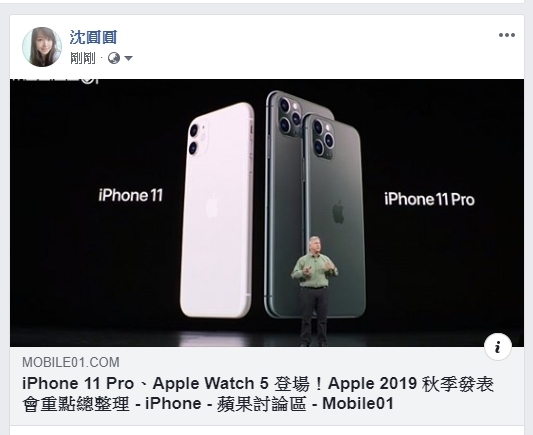The image size is (533, 435).
Task: Click second line of headline ending Mobile01
Action: (208, 404)
